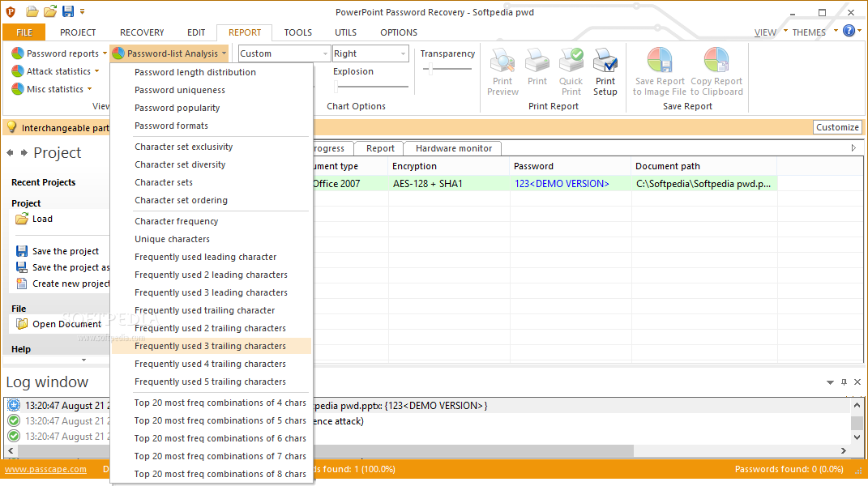The height and width of the screenshot is (486, 868).
Task: Click the Encryption column header
Action: coord(448,166)
